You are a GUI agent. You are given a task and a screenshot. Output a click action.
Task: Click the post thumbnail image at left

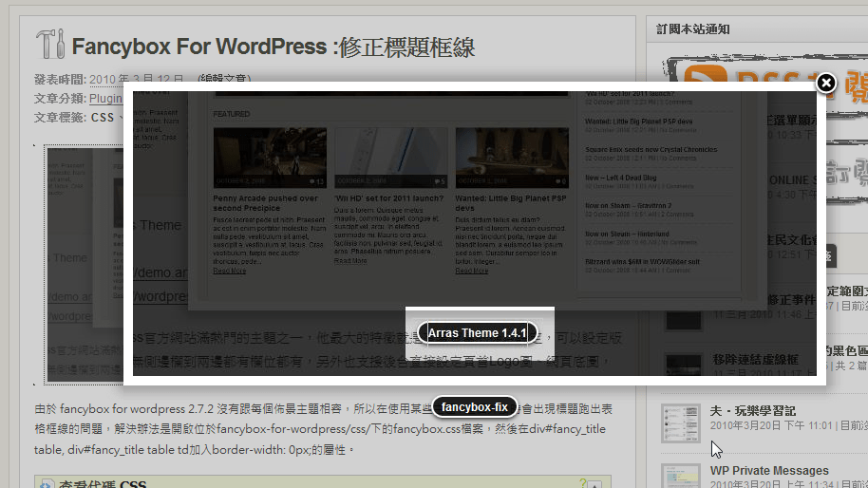(x=84, y=265)
